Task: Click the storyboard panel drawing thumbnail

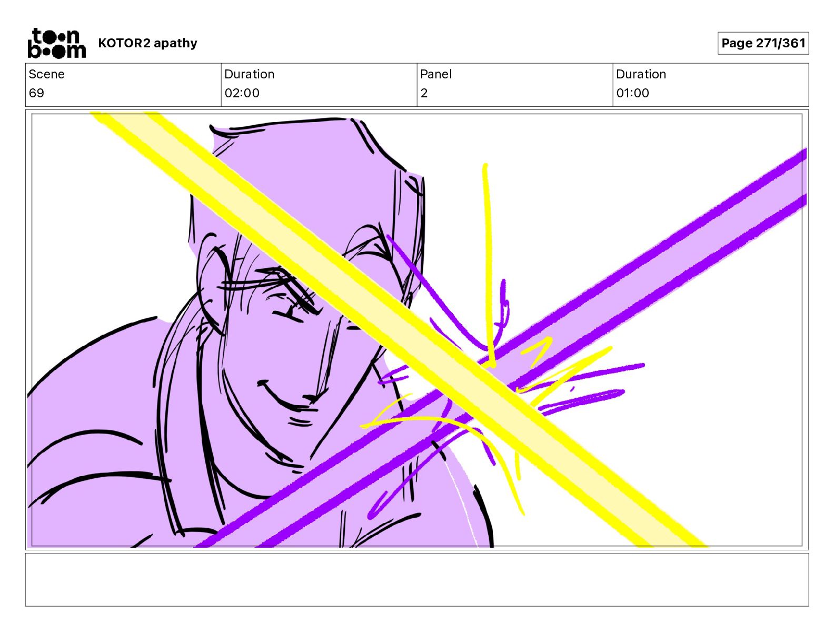Action: coord(417,330)
